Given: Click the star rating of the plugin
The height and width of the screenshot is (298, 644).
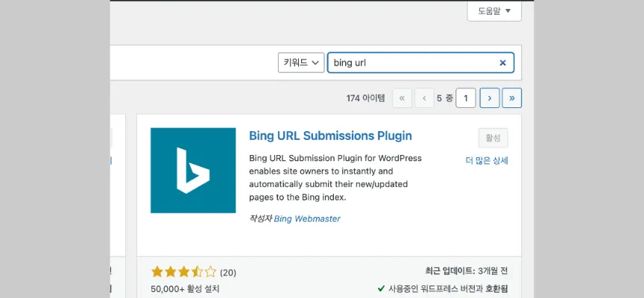Looking at the screenshot, I should [x=183, y=272].
